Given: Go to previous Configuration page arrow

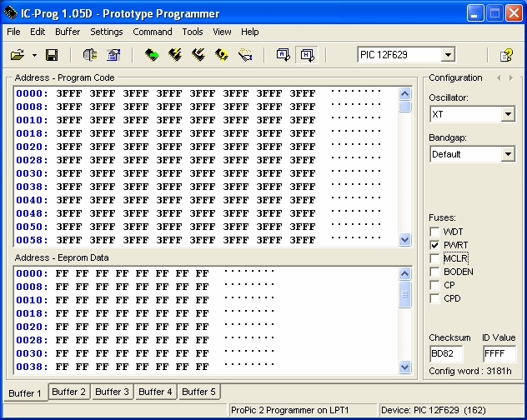Looking at the screenshot, I should [x=499, y=78].
